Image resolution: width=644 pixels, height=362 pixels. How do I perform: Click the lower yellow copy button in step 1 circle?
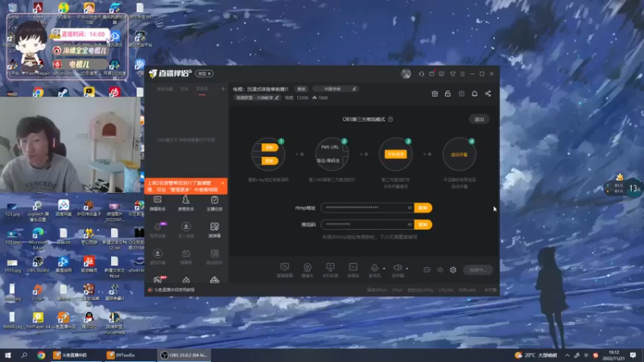(270, 161)
